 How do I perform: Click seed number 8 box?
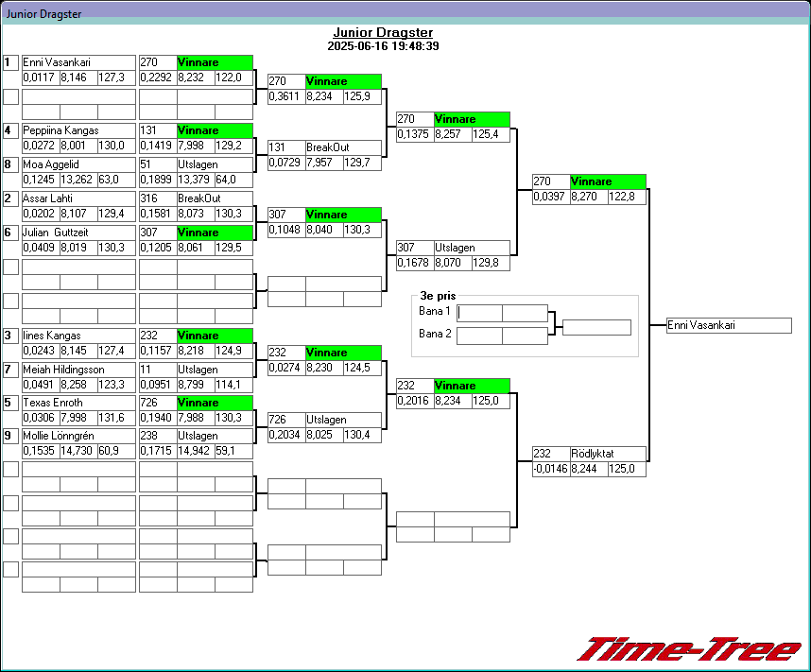coord(10,165)
